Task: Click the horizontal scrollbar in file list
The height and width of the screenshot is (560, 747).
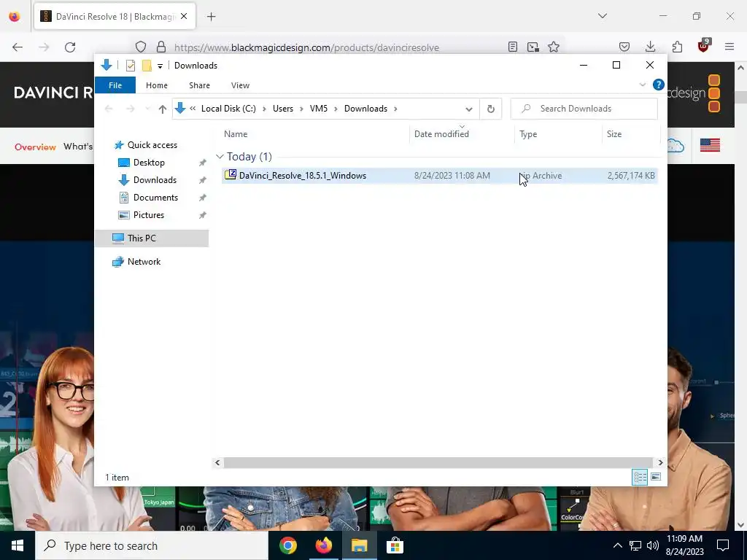Action: pyautogui.click(x=438, y=462)
